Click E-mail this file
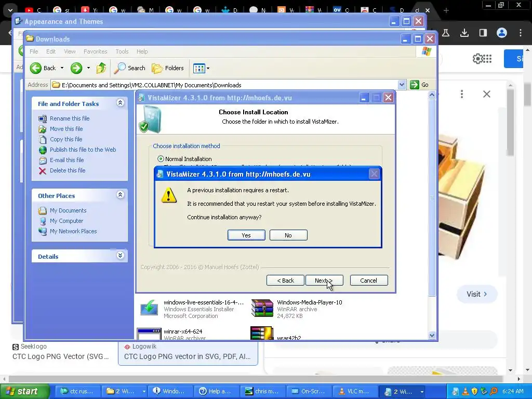This screenshot has width=532, height=399. [x=67, y=160]
